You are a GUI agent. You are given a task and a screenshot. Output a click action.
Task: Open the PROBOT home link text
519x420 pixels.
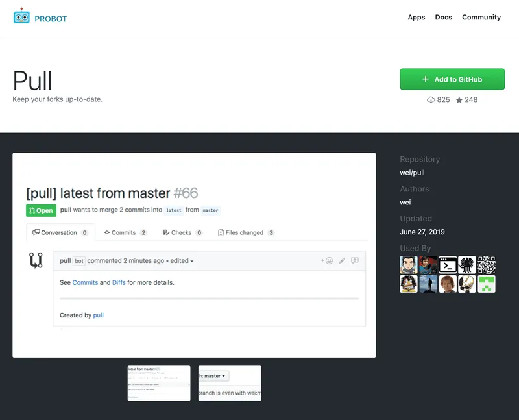[51, 19]
